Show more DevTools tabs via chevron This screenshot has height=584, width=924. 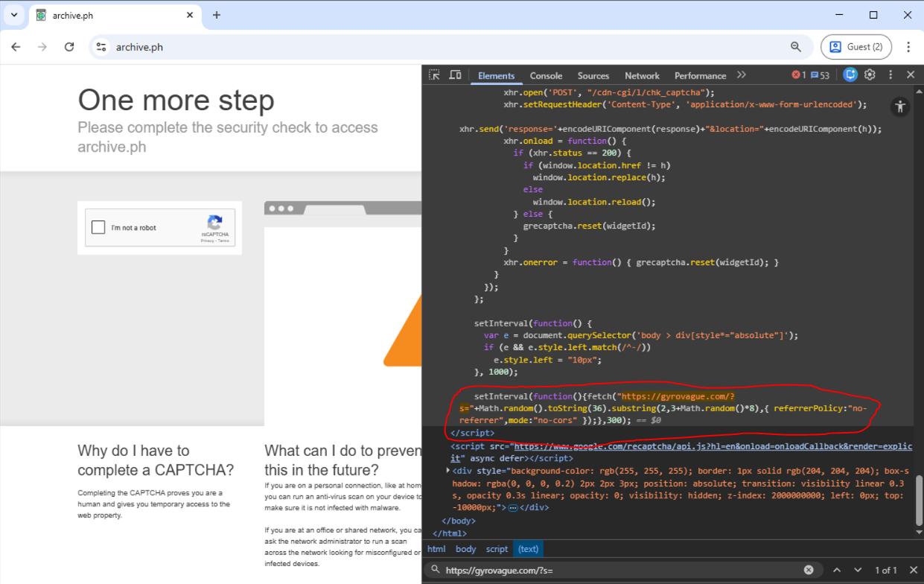coord(741,75)
